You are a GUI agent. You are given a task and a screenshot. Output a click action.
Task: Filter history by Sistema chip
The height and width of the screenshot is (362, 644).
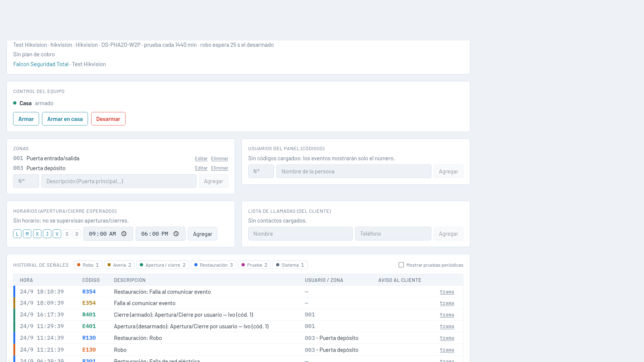click(290, 265)
